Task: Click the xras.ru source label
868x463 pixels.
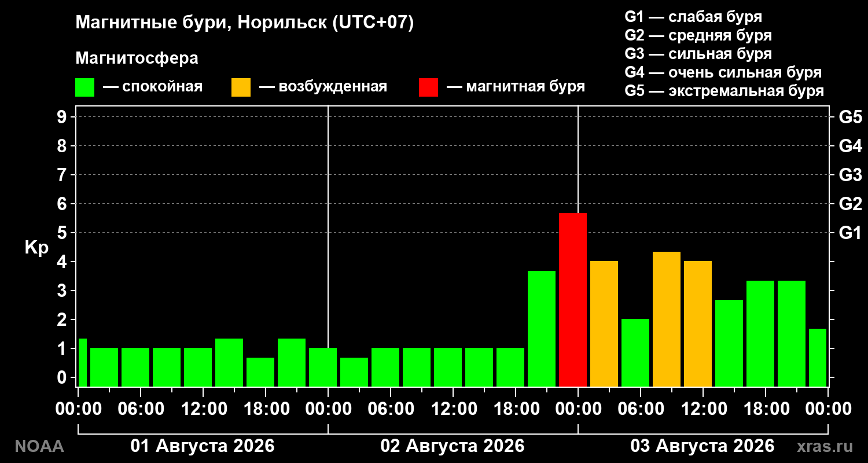Action: click(825, 446)
